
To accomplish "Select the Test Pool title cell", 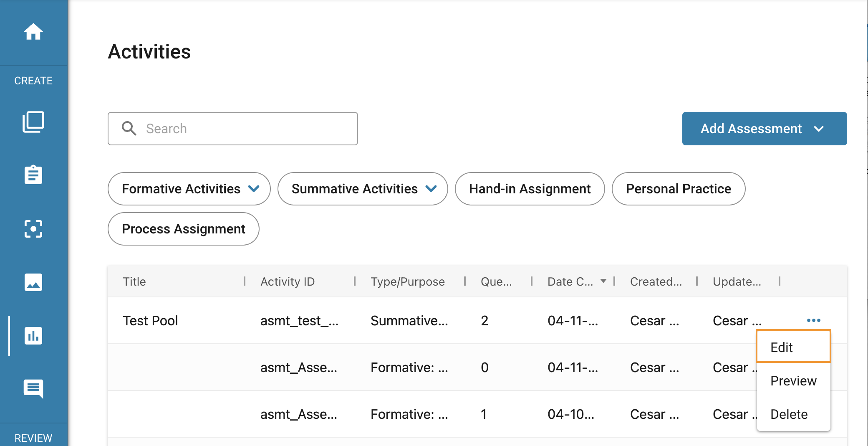I will [150, 320].
